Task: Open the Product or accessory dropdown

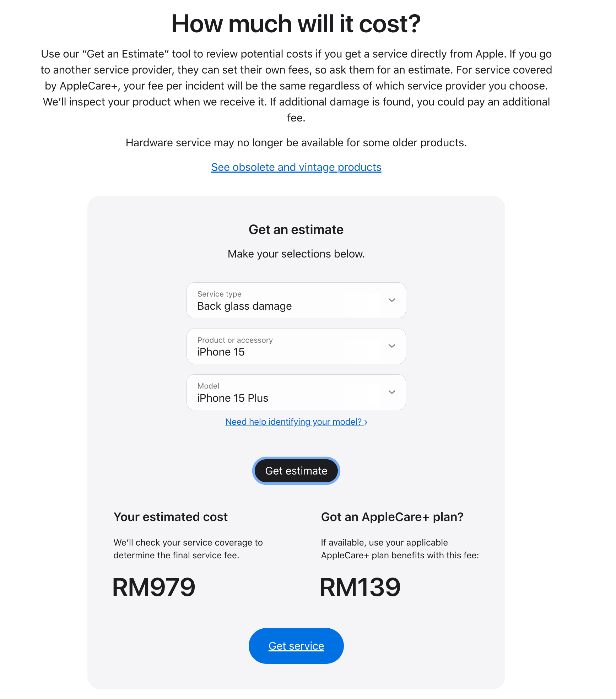Action: [296, 346]
